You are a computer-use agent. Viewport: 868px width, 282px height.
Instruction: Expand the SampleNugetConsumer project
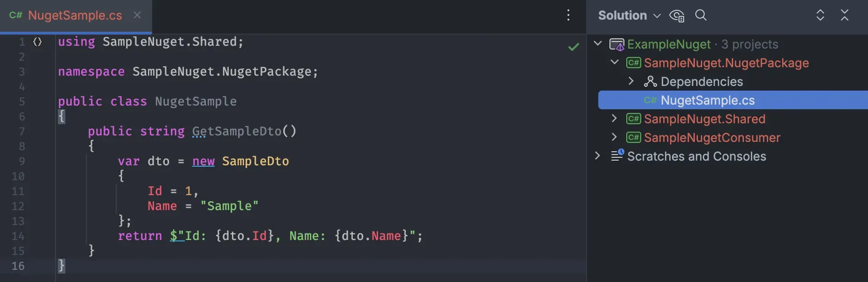[615, 137]
